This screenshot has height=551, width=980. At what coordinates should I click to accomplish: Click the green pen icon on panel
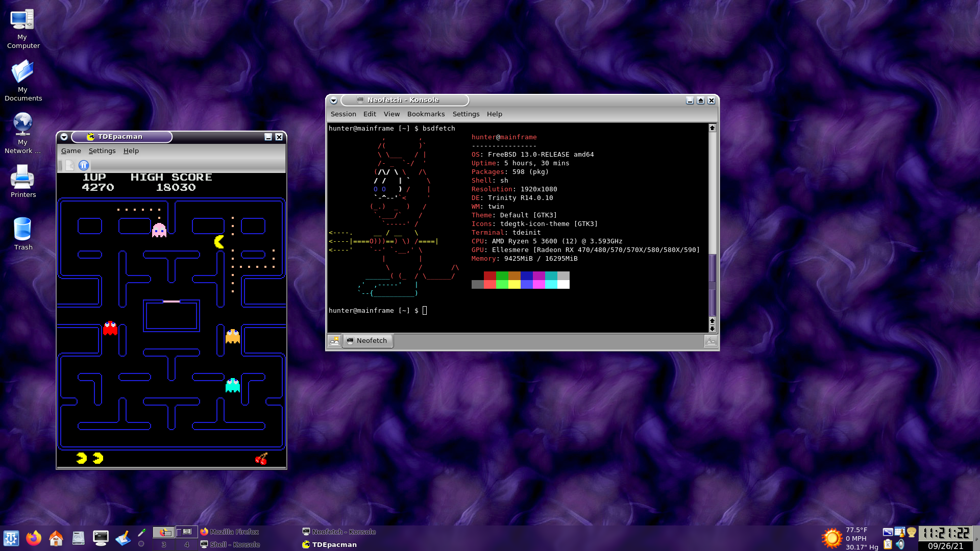click(141, 532)
